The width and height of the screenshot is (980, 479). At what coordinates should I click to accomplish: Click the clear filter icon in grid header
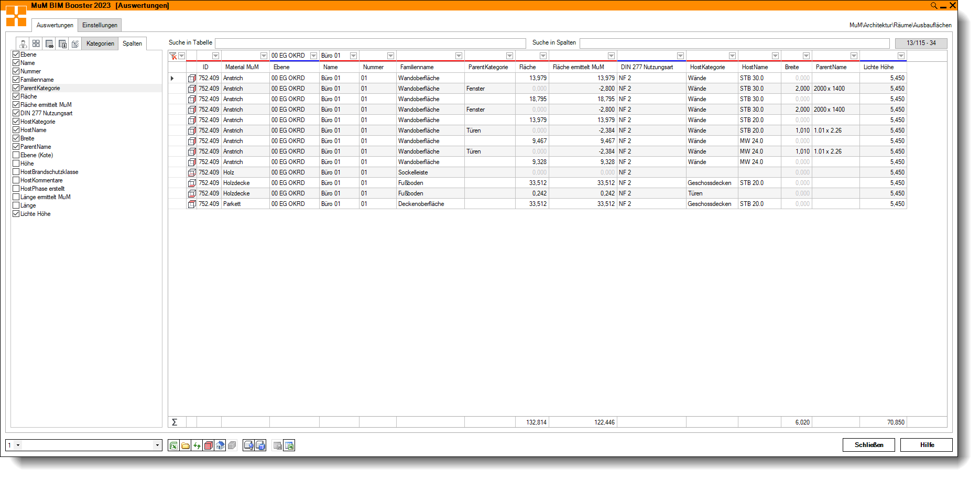tap(173, 56)
